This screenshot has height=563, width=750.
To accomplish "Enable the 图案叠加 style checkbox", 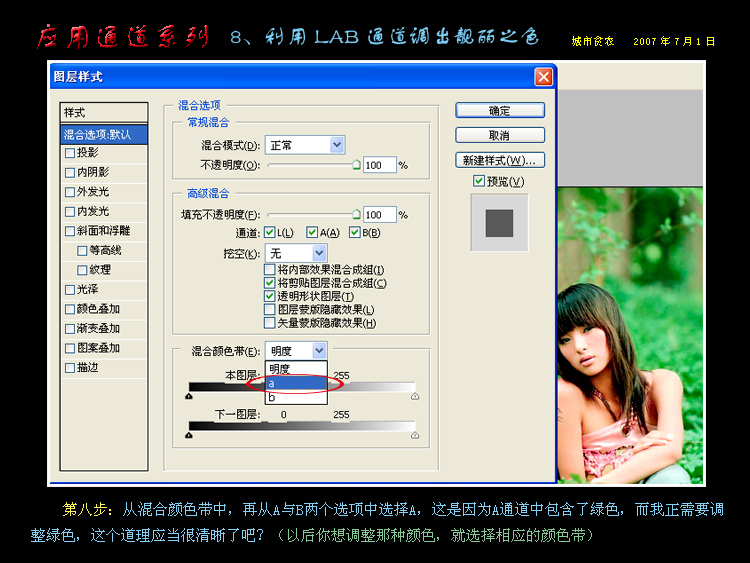I will [x=70, y=348].
